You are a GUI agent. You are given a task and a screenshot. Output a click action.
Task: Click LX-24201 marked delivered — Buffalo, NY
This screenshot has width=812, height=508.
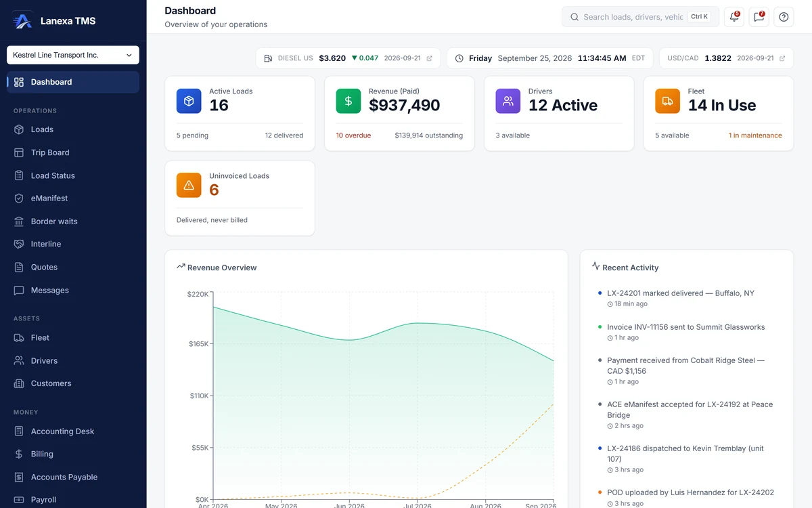click(x=681, y=293)
